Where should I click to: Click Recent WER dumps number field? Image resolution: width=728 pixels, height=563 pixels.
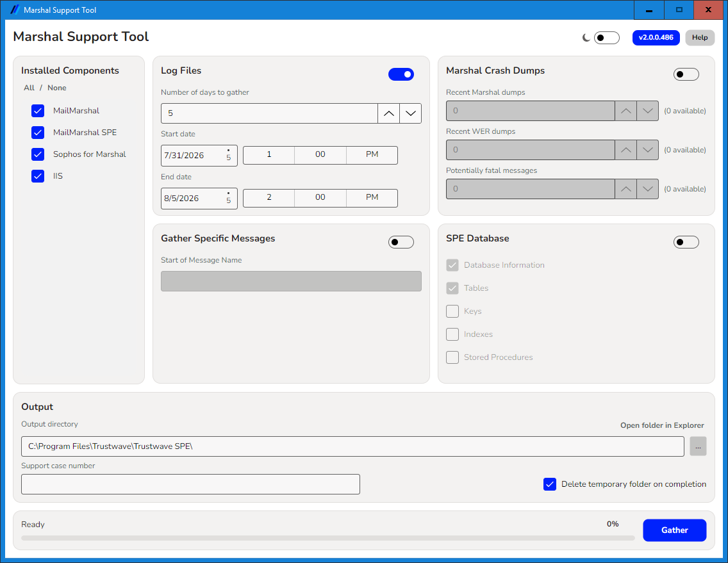[530, 150]
